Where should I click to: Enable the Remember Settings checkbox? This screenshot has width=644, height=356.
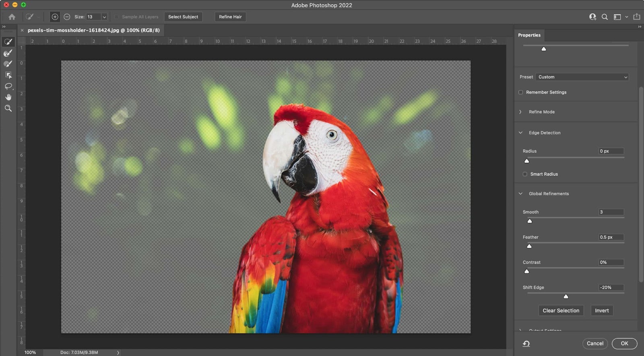click(521, 93)
